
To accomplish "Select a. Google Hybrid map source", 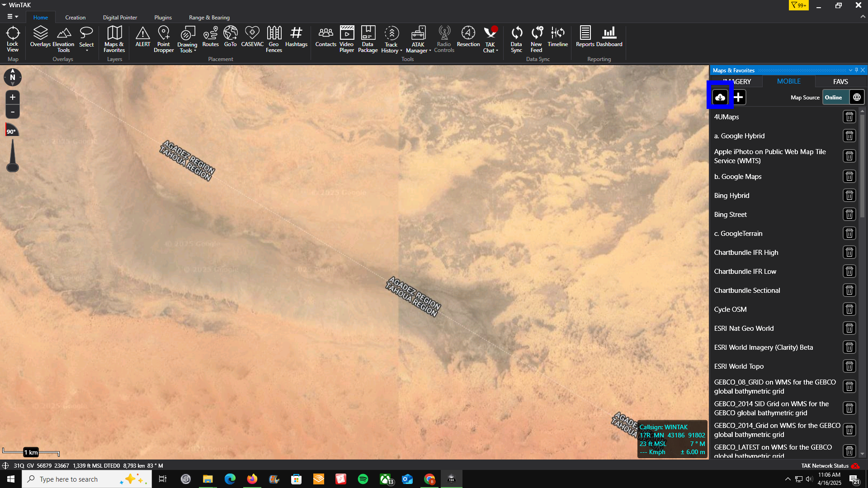I will coord(739,136).
